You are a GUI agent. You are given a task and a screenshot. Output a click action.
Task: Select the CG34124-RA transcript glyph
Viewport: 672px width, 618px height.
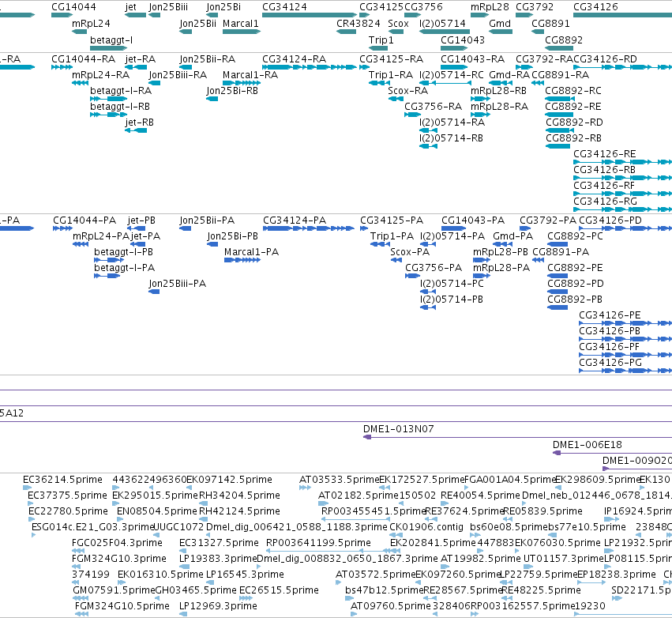click(310, 67)
